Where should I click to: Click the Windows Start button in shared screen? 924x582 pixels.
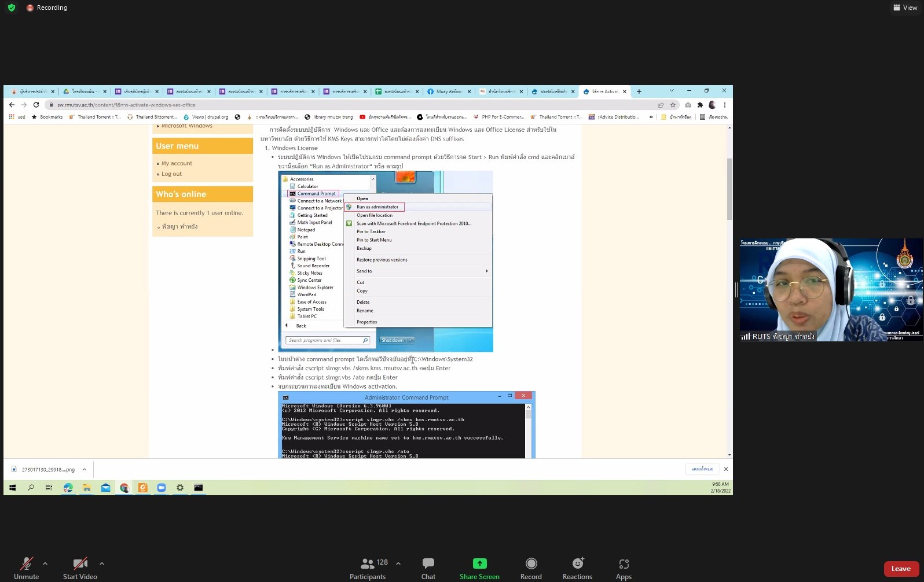pos(12,488)
